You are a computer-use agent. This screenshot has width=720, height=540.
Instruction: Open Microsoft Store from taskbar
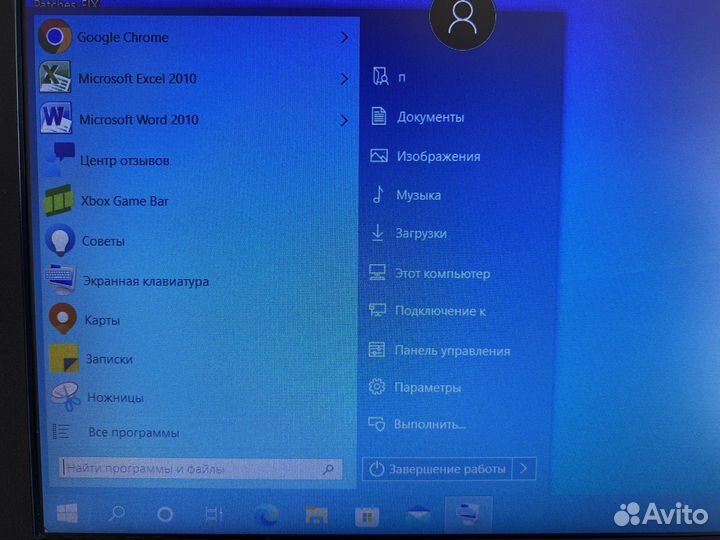[x=366, y=516]
